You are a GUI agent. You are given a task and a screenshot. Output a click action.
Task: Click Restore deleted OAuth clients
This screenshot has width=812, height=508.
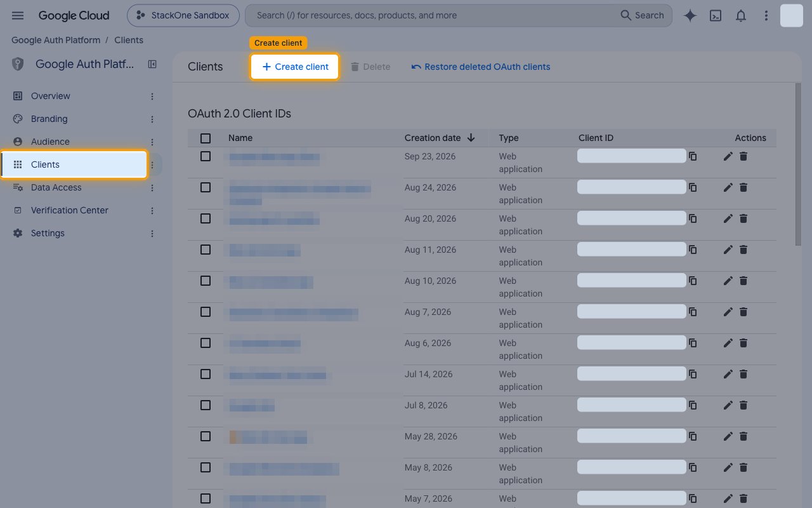480,67
